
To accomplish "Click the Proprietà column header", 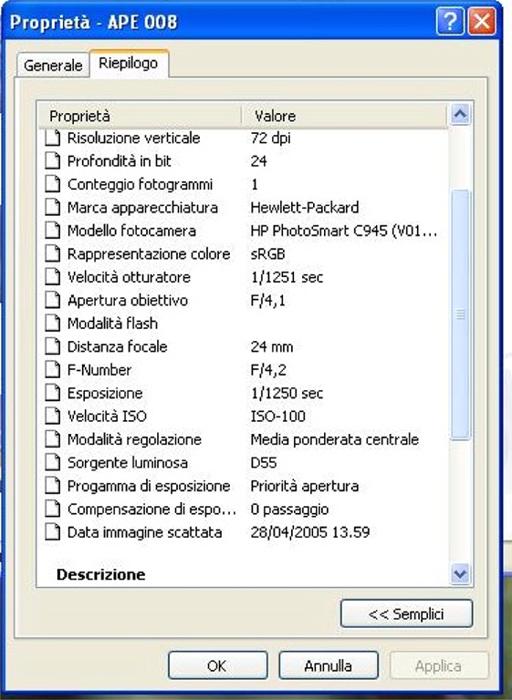I will click(140, 116).
